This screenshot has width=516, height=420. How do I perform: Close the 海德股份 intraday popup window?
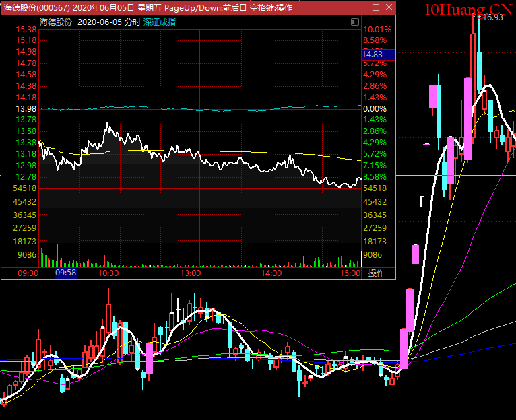click(x=388, y=8)
